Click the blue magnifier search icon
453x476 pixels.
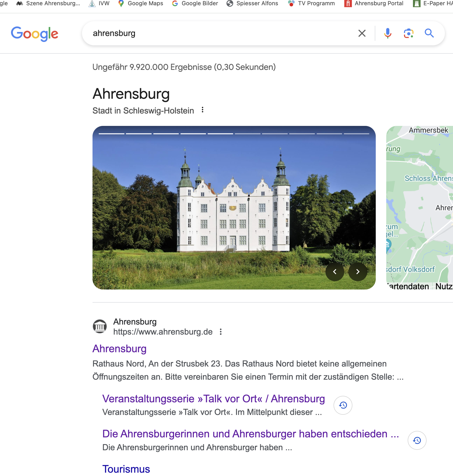(429, 33)
